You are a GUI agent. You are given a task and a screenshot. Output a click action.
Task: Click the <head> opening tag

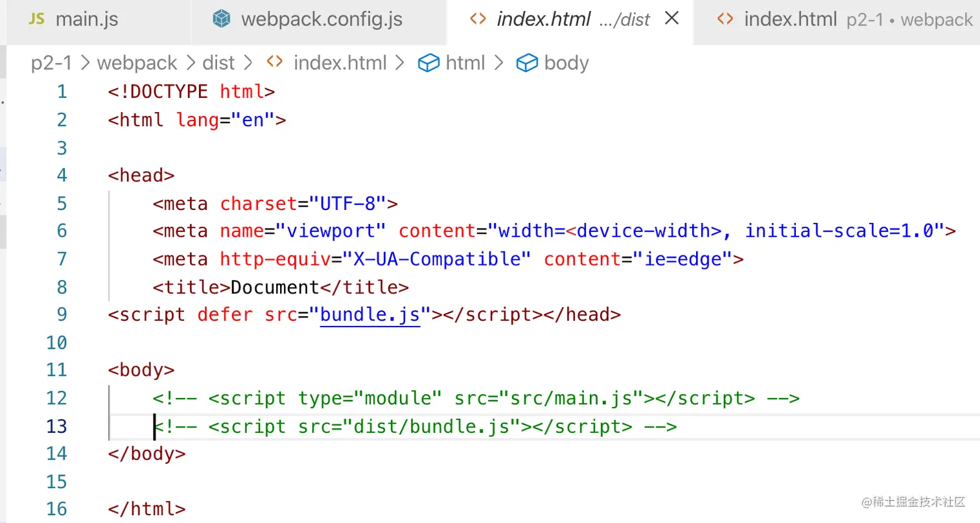pyautogui.click(x=141, y=175)
